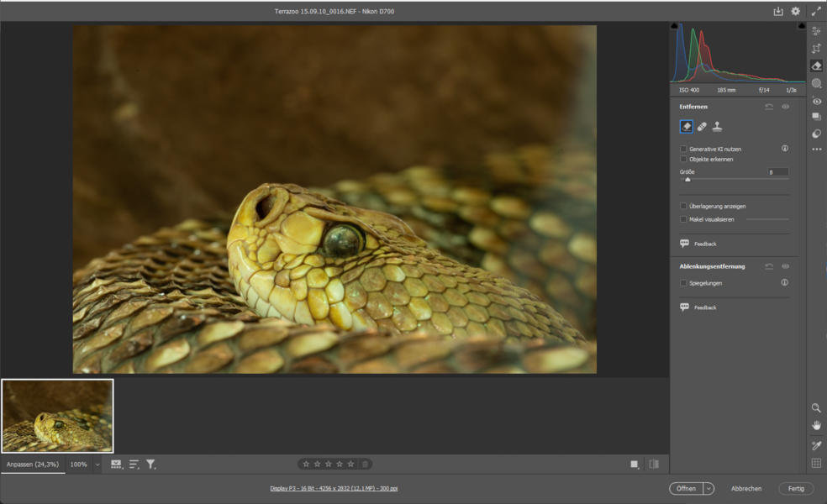
Task: Choose the Clone Stamp removal mode
Action: [718, 127]
